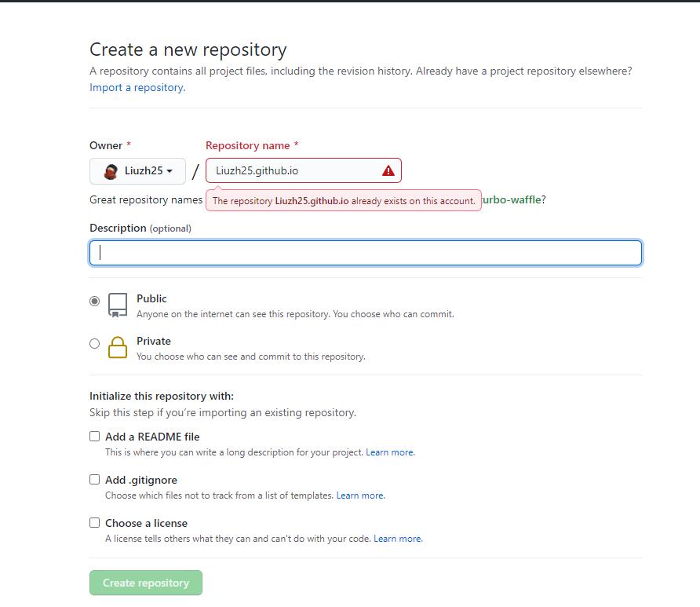Enable Add a README file

coord(94,436)
